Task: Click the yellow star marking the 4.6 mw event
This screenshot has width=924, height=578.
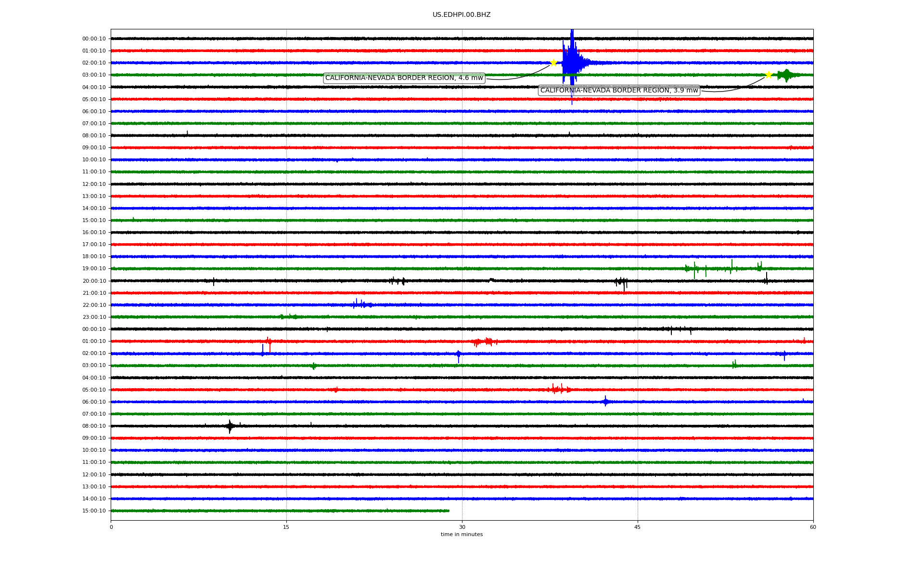Action: [x=553, y=63]
